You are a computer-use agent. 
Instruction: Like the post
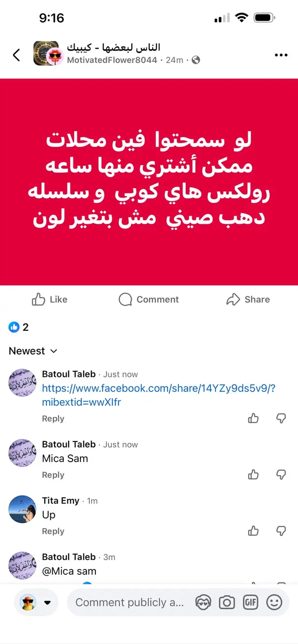(49, 299)
